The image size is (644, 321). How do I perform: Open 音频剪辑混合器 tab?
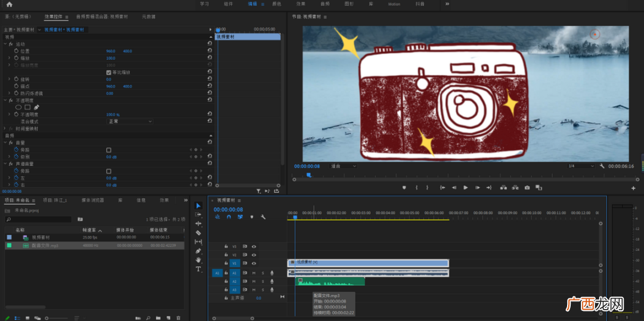pos(102,17)
